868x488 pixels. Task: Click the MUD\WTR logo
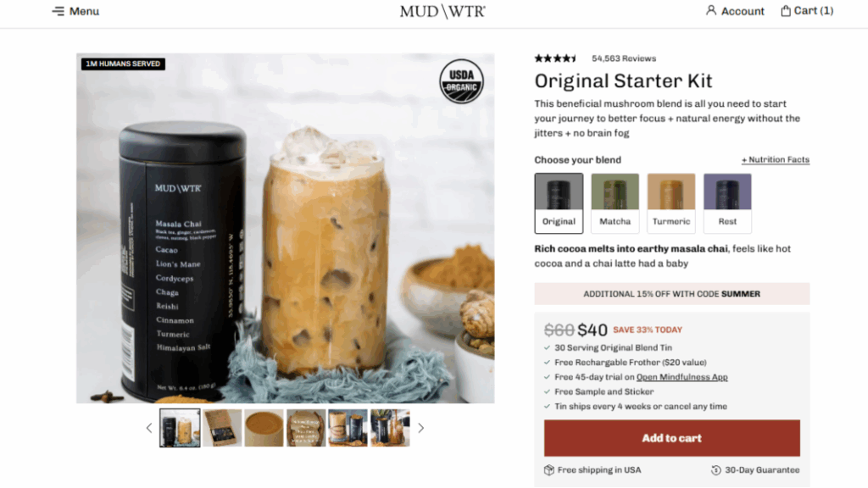tap(442, 11)
